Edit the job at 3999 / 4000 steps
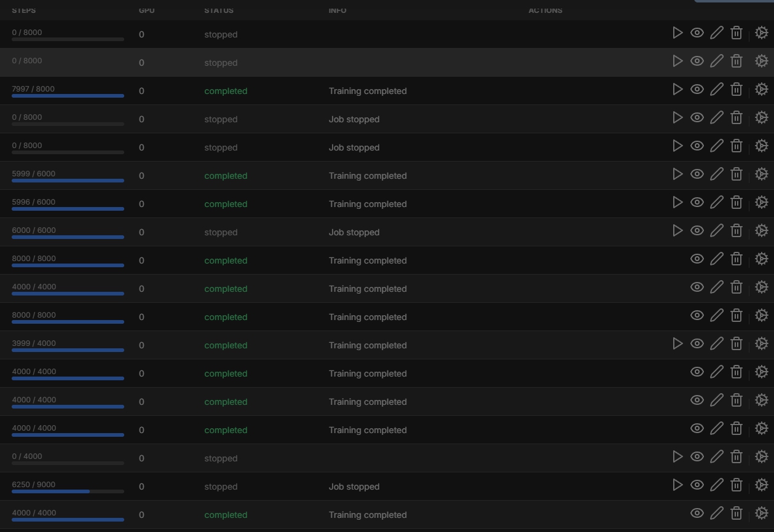The image size is (774, 532). tap(717, 343)
